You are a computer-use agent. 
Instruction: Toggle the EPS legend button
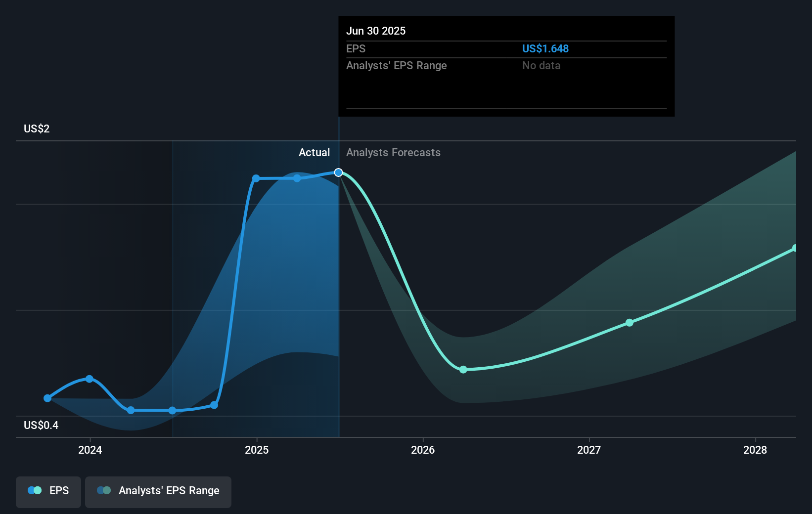pyautogui.click(x=48, y=492)
